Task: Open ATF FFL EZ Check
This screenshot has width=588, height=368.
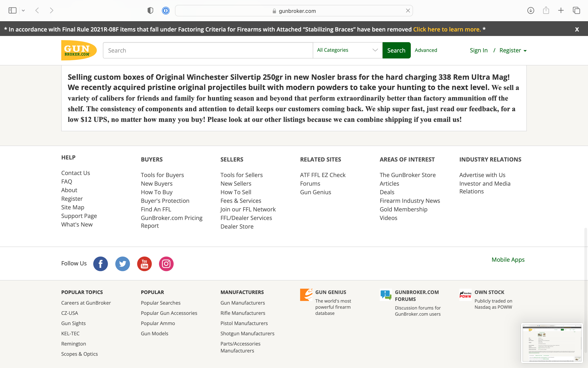Action: click(323, 175)
